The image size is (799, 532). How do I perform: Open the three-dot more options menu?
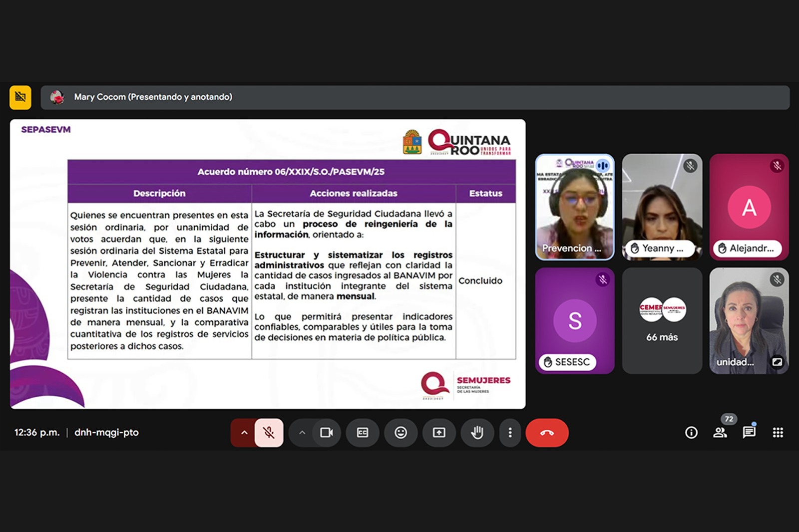[x=510, y=433]
